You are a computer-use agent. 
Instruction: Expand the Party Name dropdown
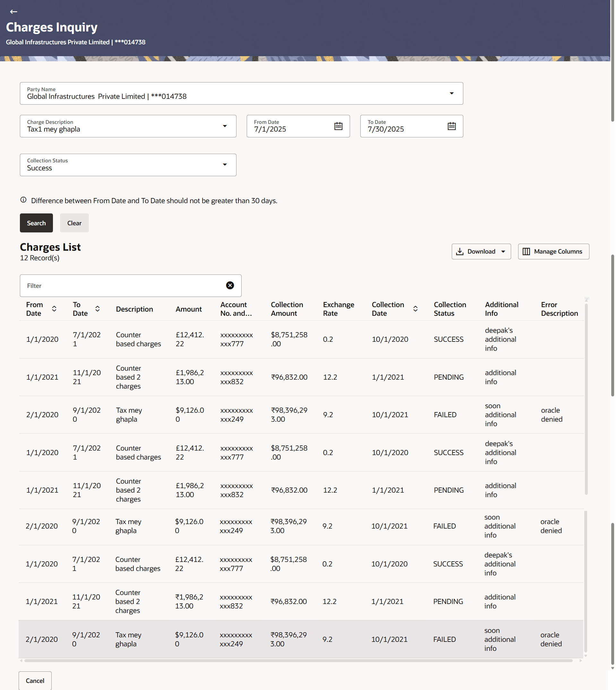[x=451, y=93]
